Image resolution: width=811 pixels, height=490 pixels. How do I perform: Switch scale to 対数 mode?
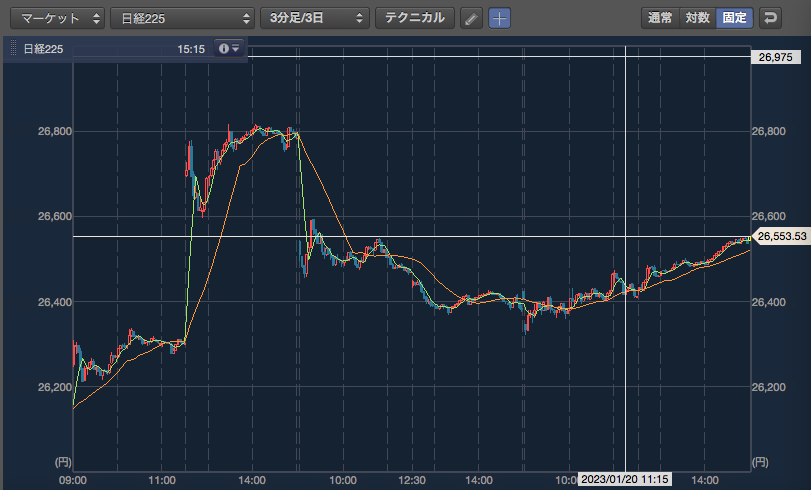(697, 18)
